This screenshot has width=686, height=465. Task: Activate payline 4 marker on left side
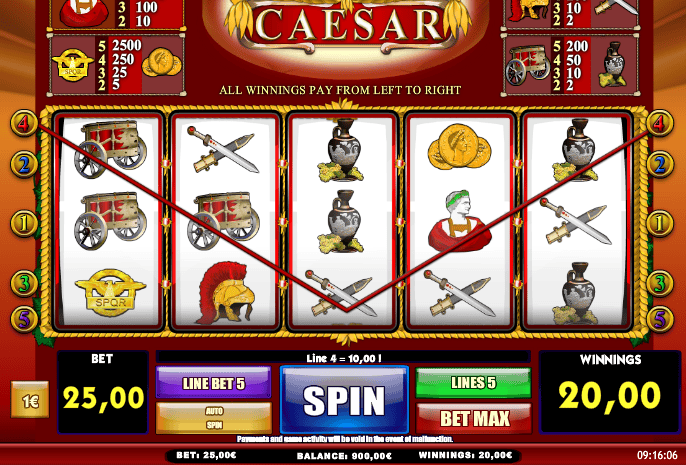[x=24, y=123]
